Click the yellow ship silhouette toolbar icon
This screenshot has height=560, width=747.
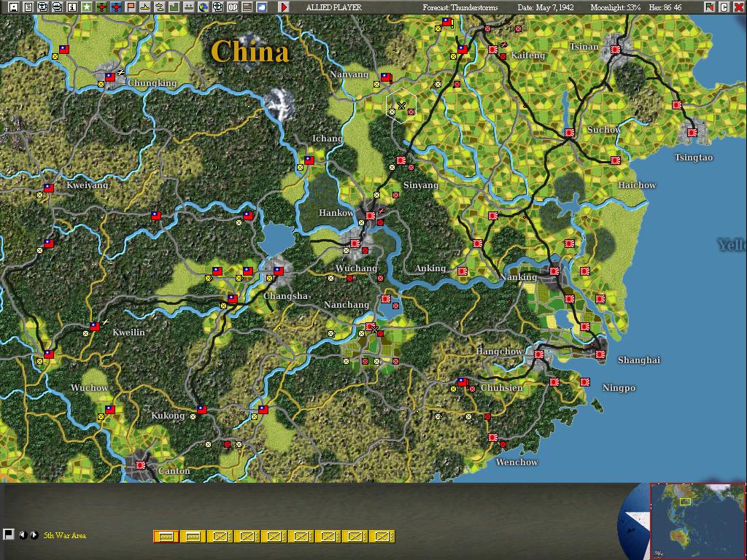[145, 7]
